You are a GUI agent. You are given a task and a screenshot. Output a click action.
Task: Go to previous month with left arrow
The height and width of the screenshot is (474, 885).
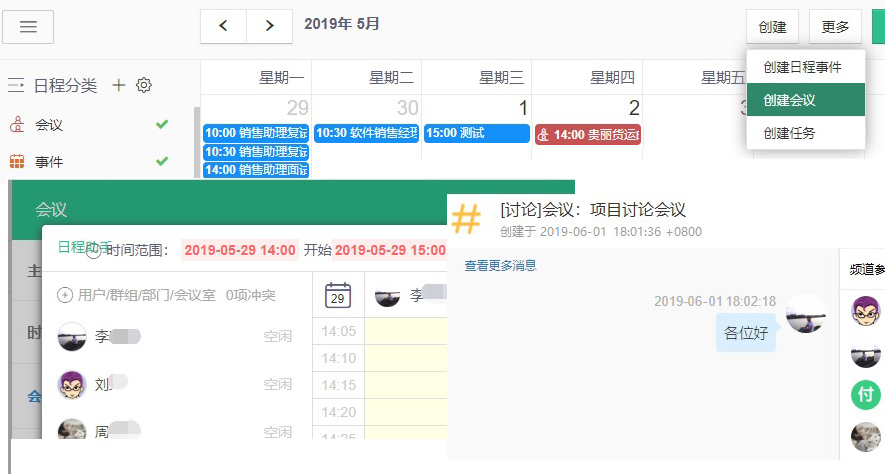(223, 26)
